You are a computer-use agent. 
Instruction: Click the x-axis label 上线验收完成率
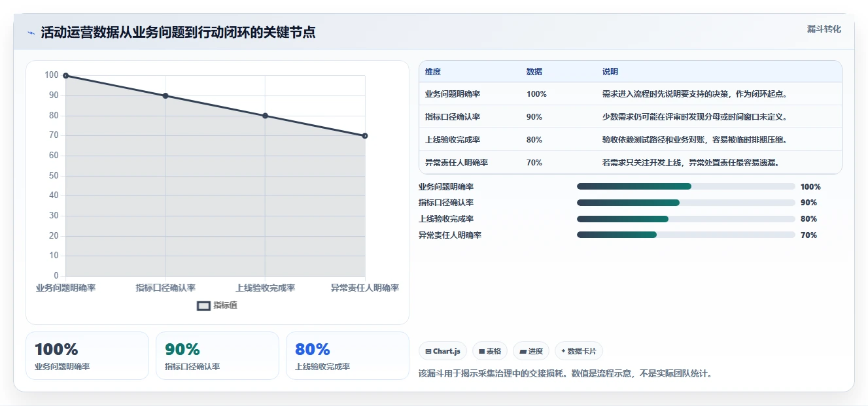(265, 288)
